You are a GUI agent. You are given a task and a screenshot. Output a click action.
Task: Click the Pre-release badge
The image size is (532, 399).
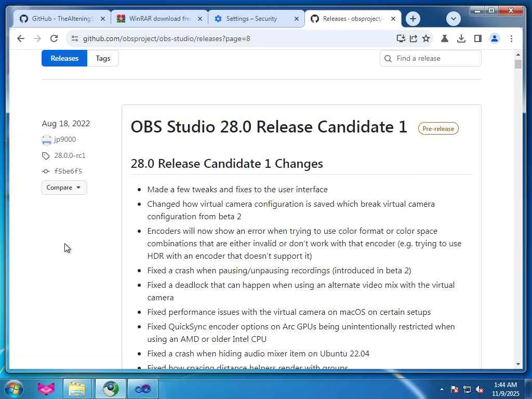coord(438,129)
